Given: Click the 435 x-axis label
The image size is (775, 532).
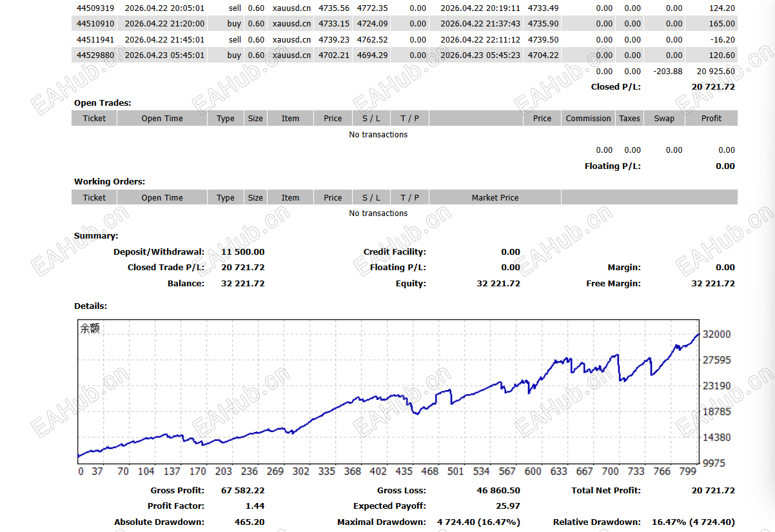Looking at the screenshot, I should [404, 471].
